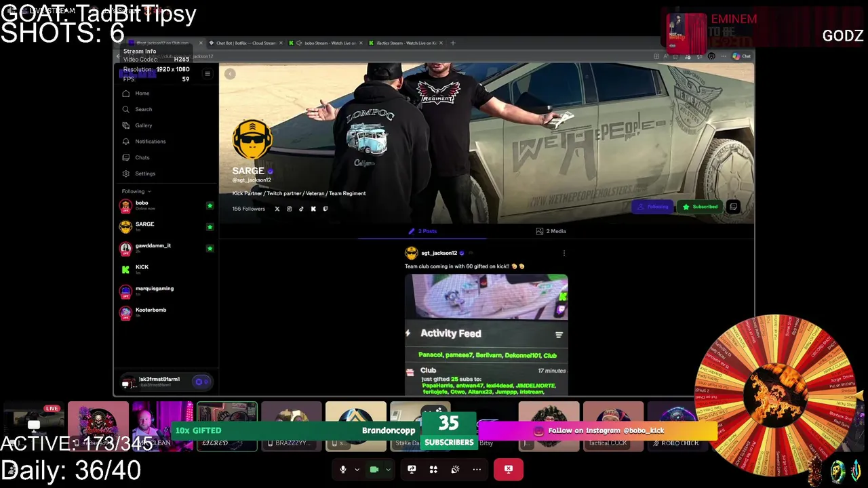Open SARGE's Instagram link icon
868x488 pixels.
[x=289, y=209]
